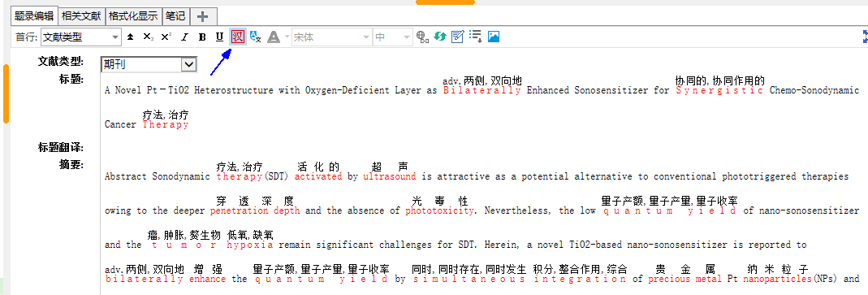Click the green refresh update icon
This screenshot has height=295, width=868.
(439, 37)
